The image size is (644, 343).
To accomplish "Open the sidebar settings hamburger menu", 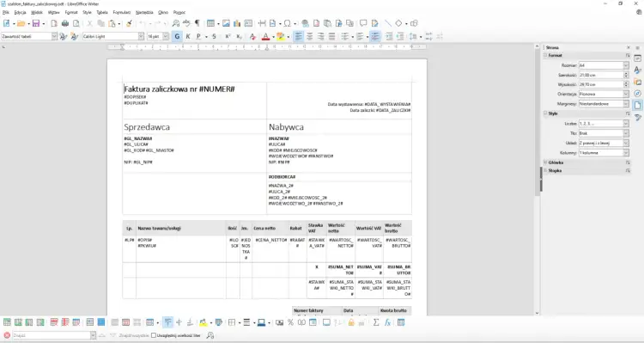I will 637,47.
